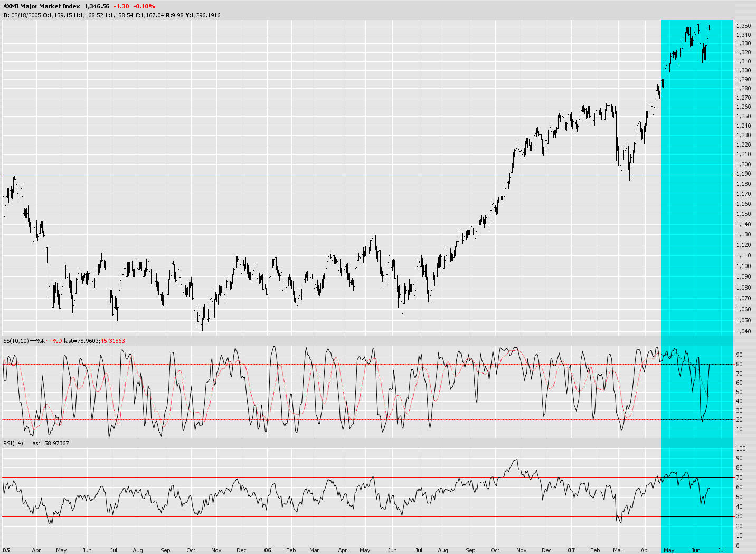This screenshot has height=554, width=756.
Task: Click the 1,190 price axis label
Action: coord(743,174)
